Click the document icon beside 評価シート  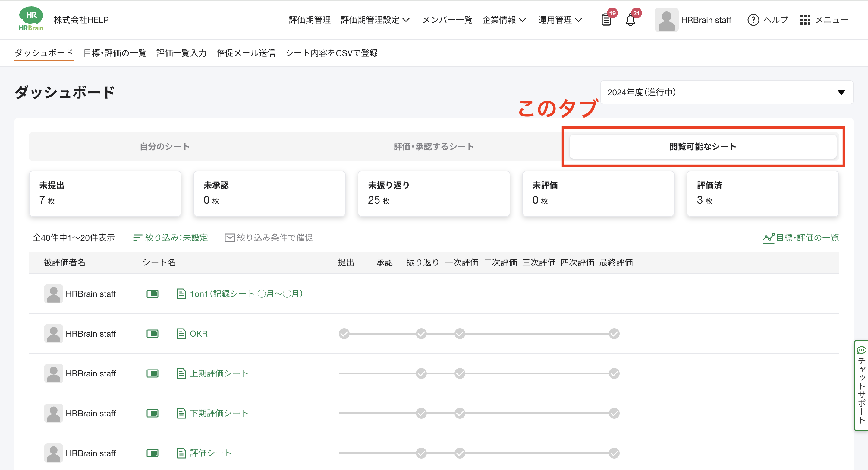[x=181, y=453]
